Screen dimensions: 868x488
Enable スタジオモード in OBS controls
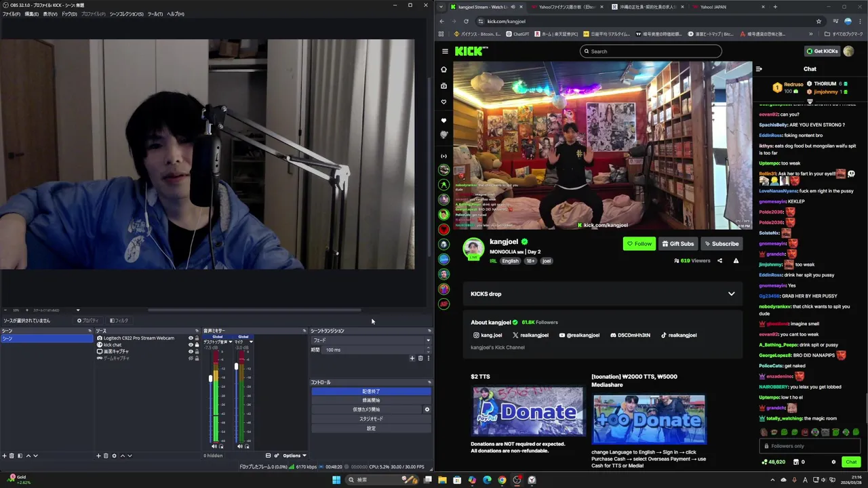click(x=371, y=419)
